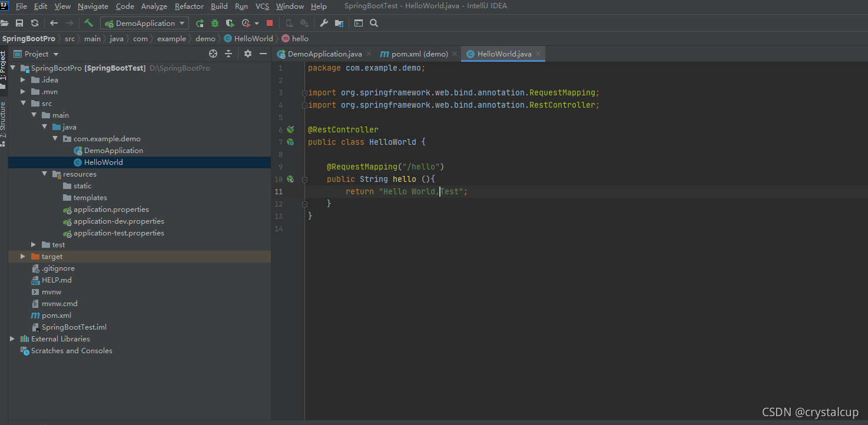Select application-dev.properties file

tap(119, 221)
